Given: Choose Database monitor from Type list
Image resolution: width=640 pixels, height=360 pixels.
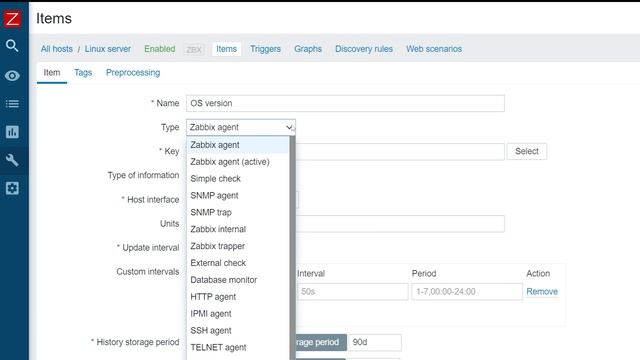Looking at the screenshot, I should [238, 280].
